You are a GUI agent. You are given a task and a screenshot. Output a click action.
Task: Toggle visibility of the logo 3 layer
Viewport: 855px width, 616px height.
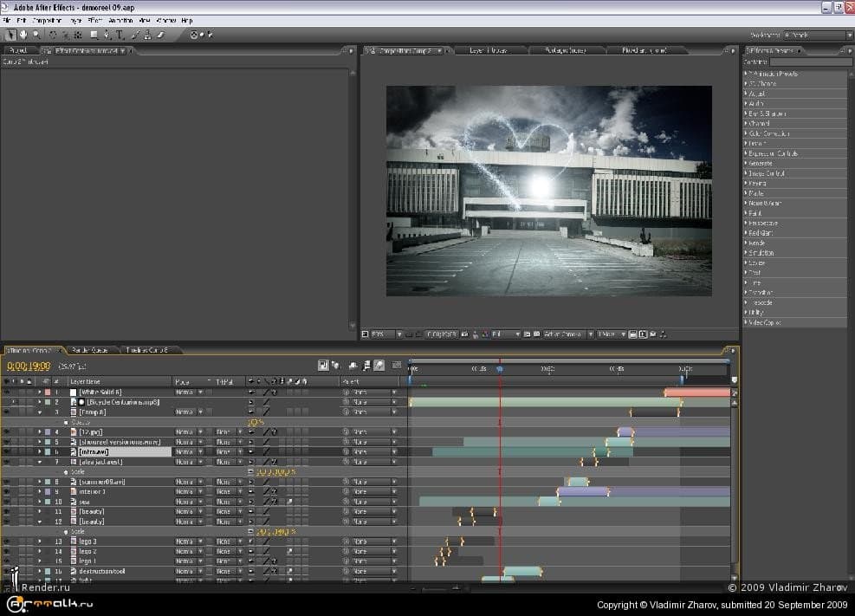coord(6,541)
